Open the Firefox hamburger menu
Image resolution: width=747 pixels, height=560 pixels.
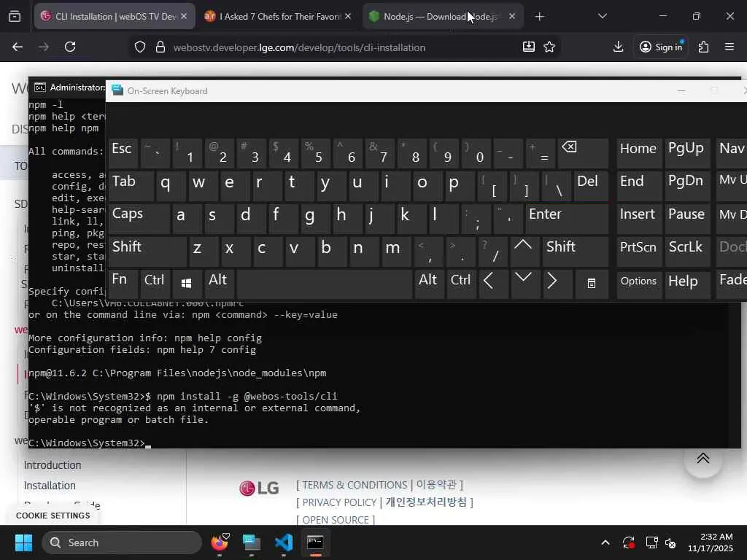(x=729, y=47)
